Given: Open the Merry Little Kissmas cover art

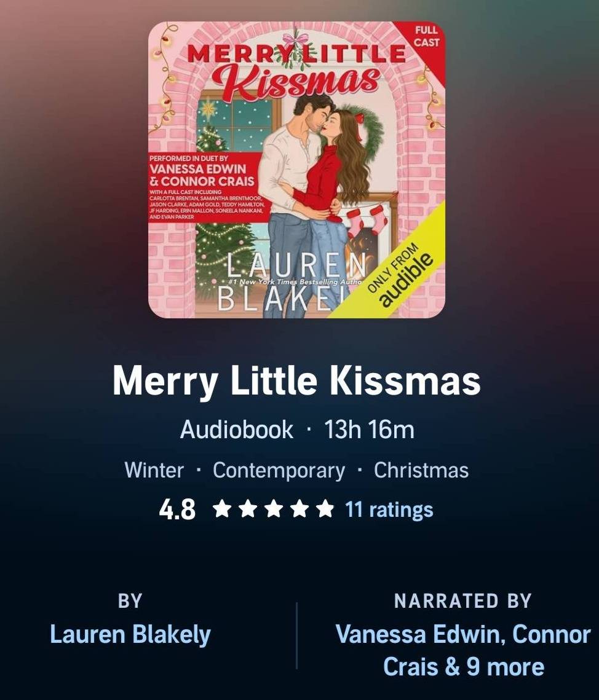Looking at the screenshot, I should (296, 170).
